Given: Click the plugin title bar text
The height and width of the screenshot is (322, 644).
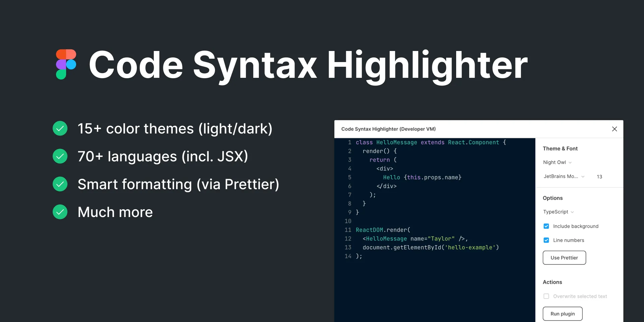Looking at the screenshot, I should click(x=388, y=129).
